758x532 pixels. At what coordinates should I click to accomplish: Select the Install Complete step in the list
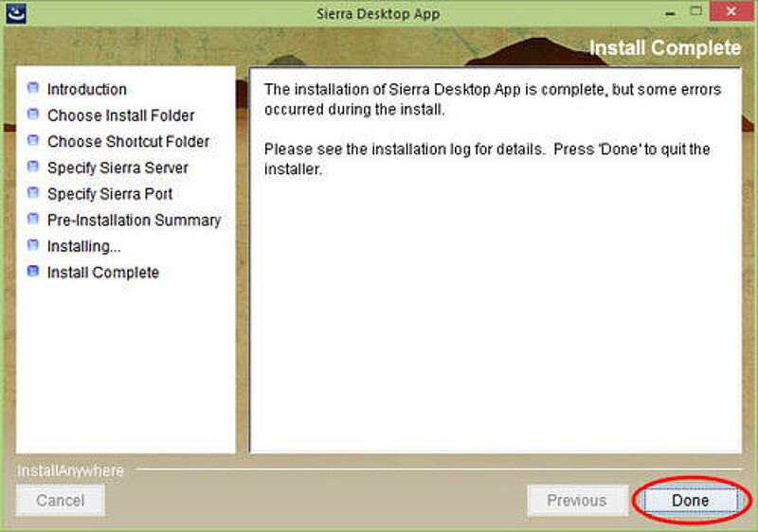click(x=103, y=273)
